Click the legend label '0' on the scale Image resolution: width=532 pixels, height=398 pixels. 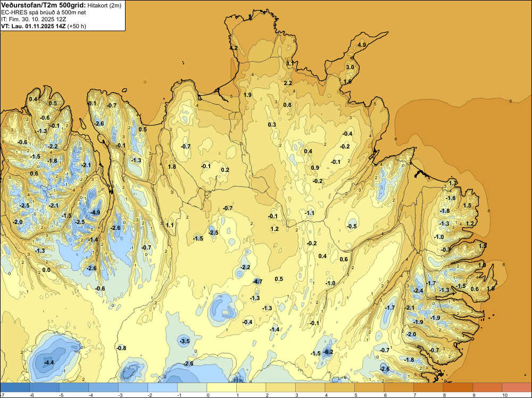[x=207, y=395]
